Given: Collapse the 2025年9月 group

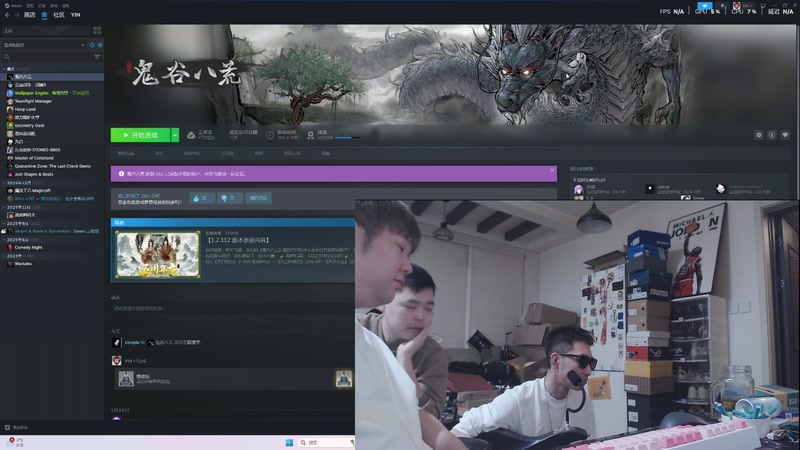Looking at the screenshot, I should click(4, 223).
